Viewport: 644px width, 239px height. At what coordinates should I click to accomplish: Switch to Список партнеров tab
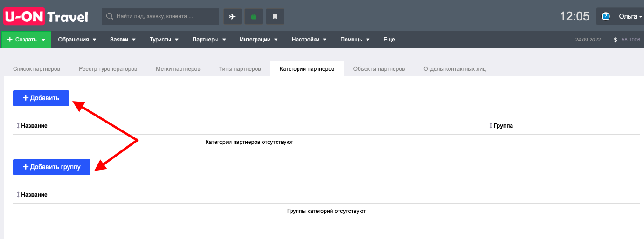(36, 69)
